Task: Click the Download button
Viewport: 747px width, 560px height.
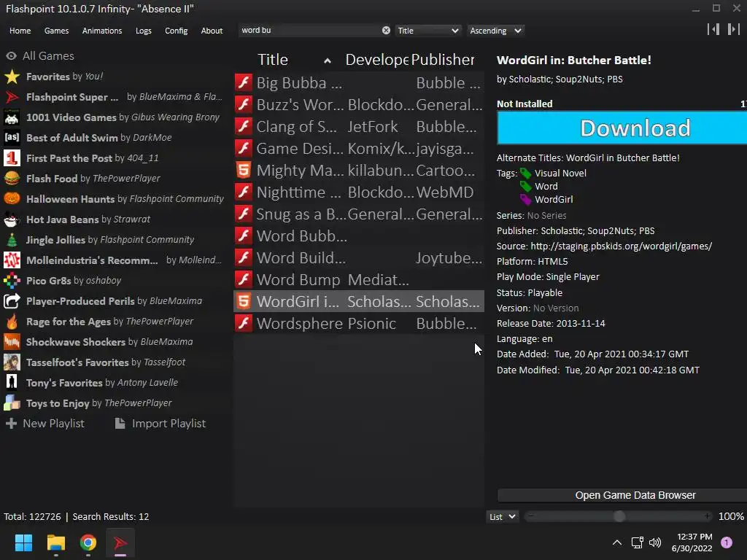Action: 622,128
